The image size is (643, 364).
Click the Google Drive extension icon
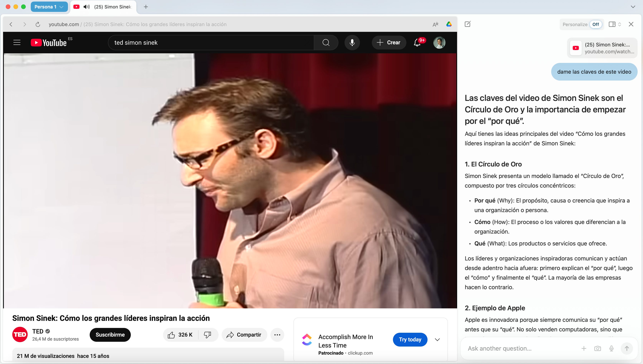pyautogui.click(x=449, y=24)
